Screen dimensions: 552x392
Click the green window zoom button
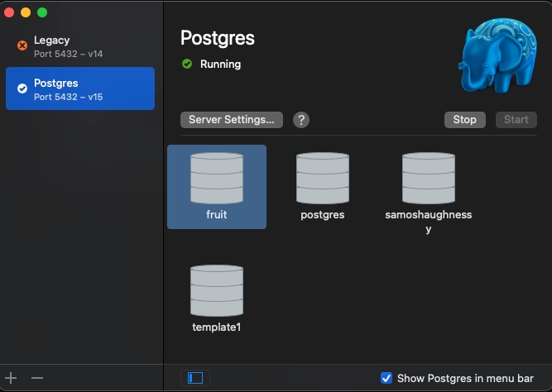click(x=42, y=12)
